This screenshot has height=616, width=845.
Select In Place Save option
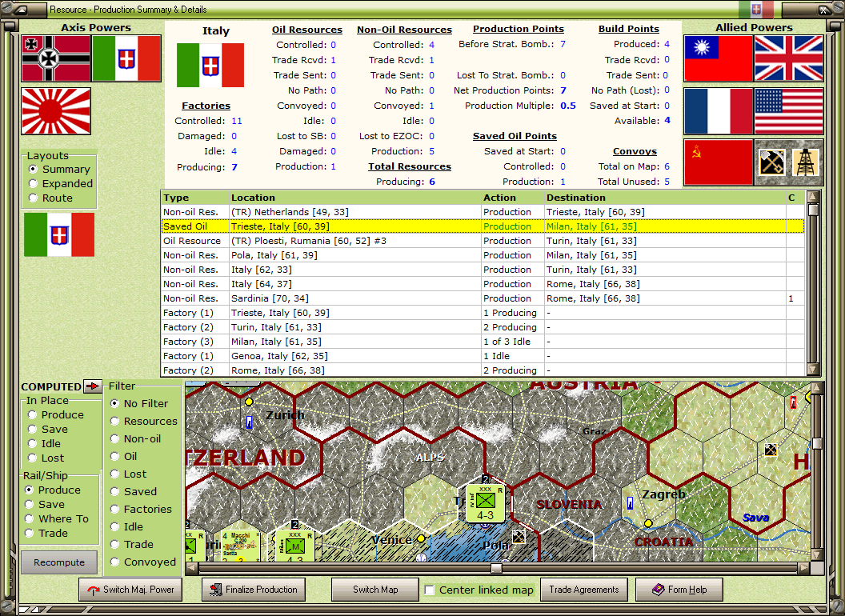pyautogui.click(x=32, y=429)
